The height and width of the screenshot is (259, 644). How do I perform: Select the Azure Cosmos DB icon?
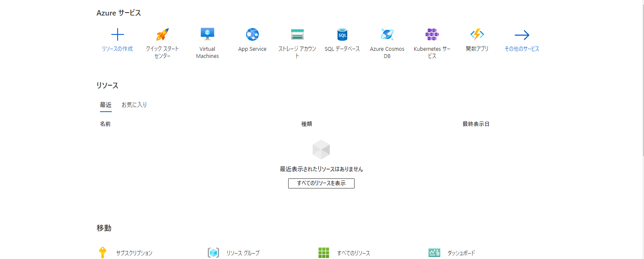(x=387, y=34)
